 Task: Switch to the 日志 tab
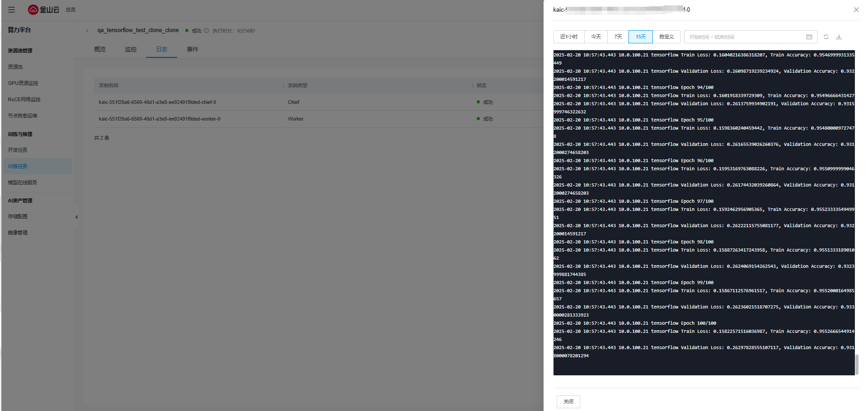tap(162, 49)
